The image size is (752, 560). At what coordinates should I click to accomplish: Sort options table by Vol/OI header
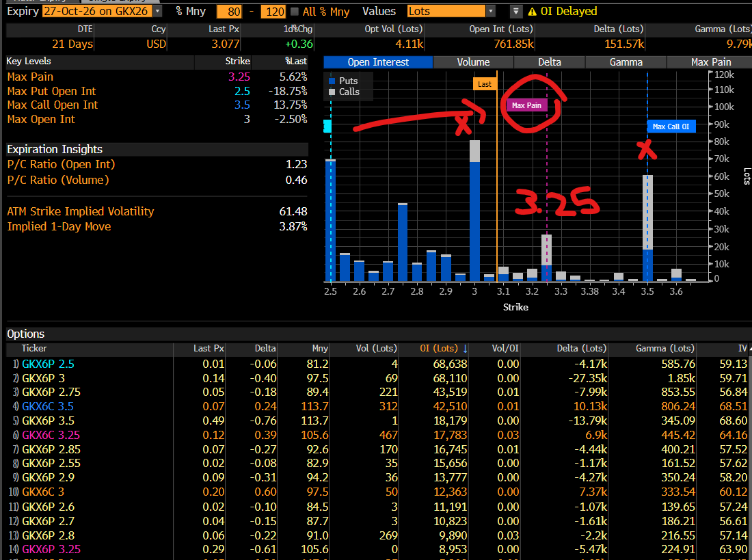tap(505, 349)
